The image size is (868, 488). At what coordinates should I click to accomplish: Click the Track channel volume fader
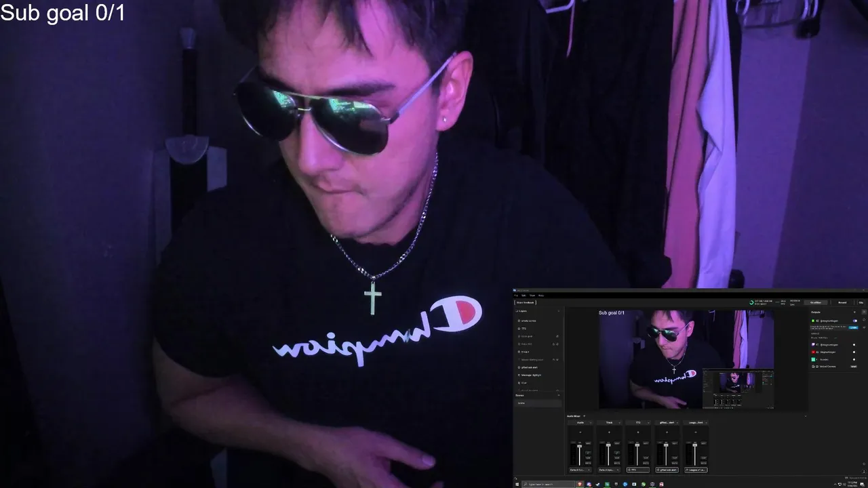pos(608,445)
